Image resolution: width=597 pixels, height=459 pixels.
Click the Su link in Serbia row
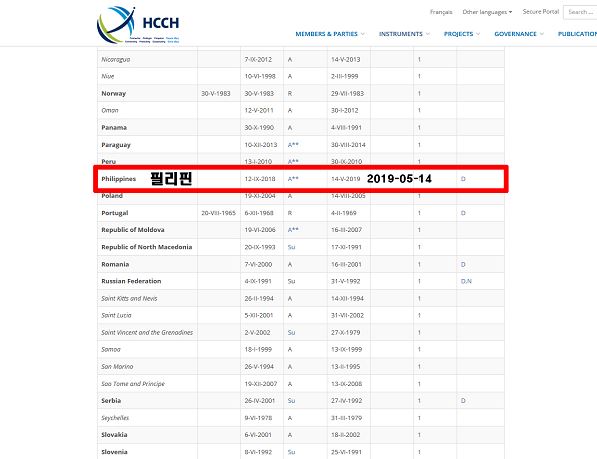point(291,401)
